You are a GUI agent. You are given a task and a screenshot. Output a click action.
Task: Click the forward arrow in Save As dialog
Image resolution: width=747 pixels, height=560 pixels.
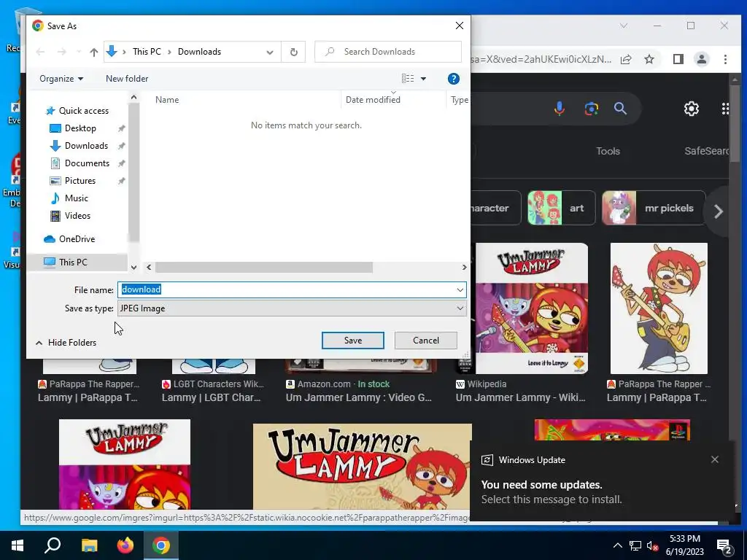(62, 52)
